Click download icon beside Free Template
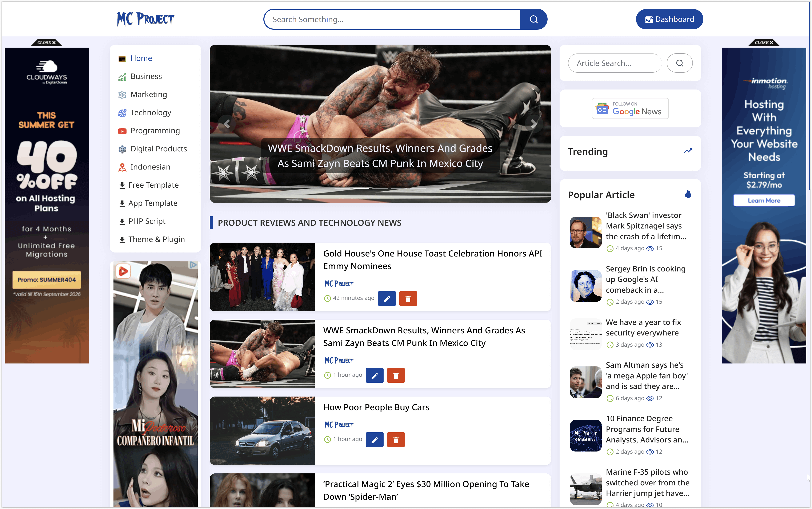Viewport: 812px width, 509px height. click(x=122, y=186)
